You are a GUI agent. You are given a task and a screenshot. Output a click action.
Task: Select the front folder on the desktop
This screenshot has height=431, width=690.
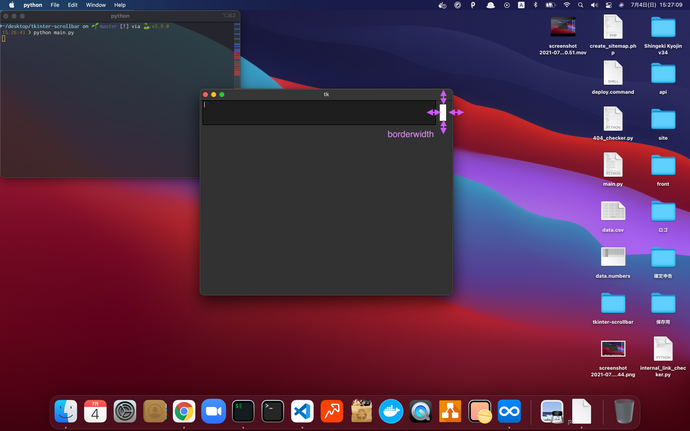click(663, 170)
